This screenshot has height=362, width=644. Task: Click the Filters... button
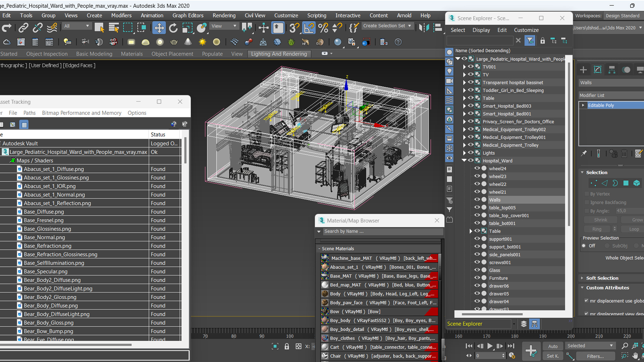pyautogui.click(x=595, y=356)
